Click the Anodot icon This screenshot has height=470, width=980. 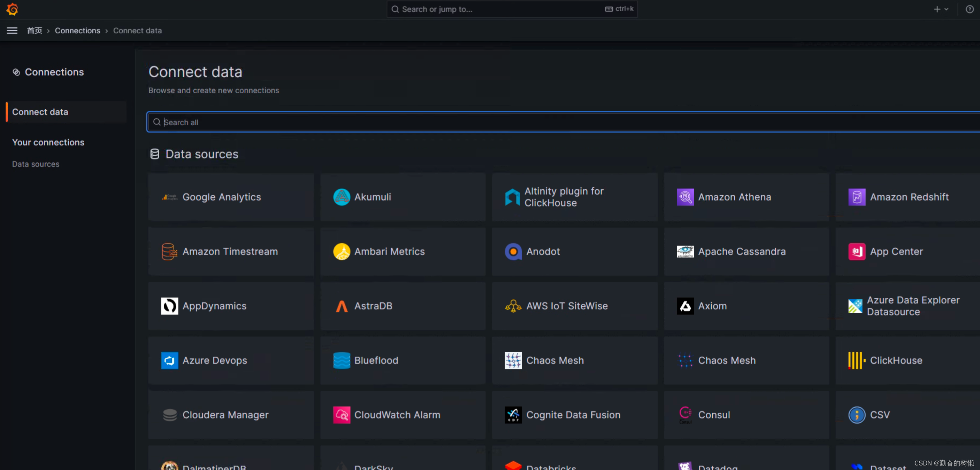(513, 251)
